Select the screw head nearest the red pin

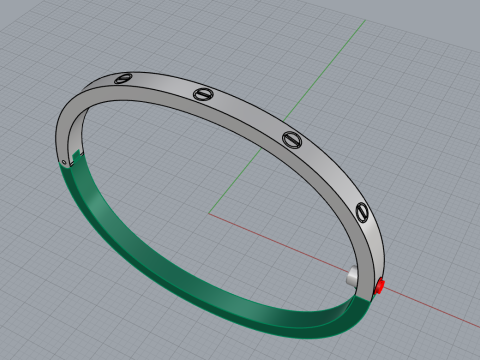pos(362,212)
